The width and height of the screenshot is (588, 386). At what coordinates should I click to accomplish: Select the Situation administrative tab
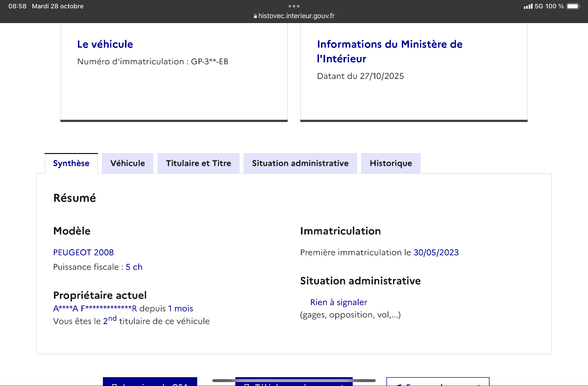pos(300,163)
